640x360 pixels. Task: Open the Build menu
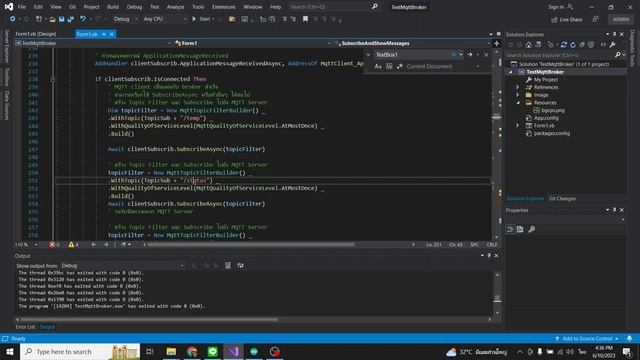[113, 7]
